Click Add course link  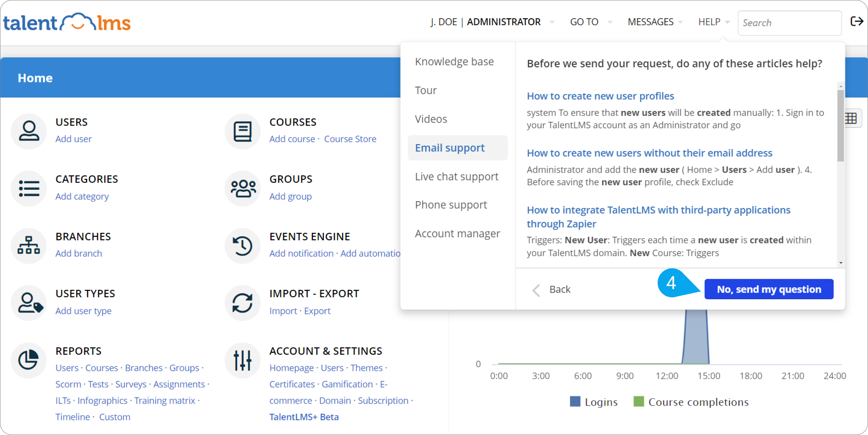click(x=292, y=139)
